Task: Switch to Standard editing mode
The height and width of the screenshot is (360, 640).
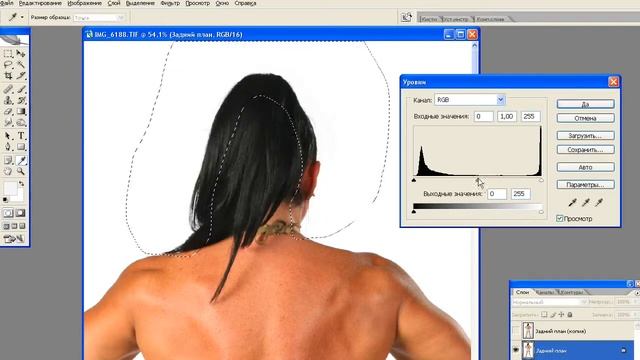Action: (8, 213)
